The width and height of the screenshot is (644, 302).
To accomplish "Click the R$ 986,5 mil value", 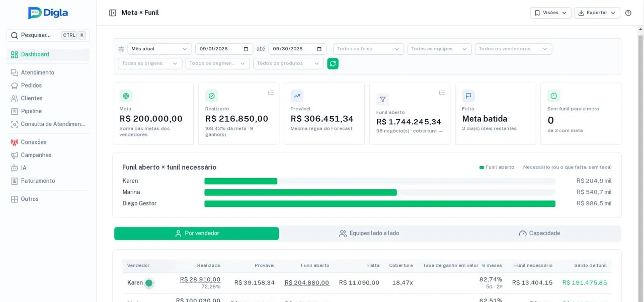I will point(594,204).
